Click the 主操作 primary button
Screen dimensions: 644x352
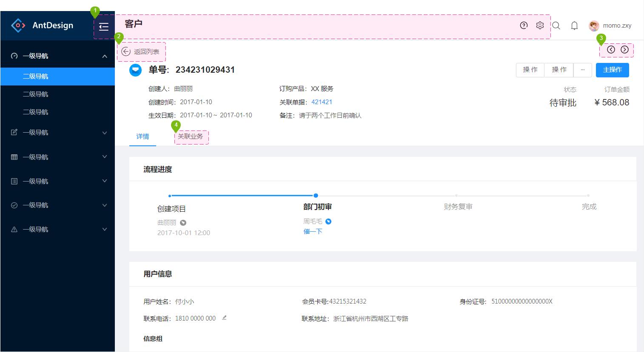[x=612, y=70]
